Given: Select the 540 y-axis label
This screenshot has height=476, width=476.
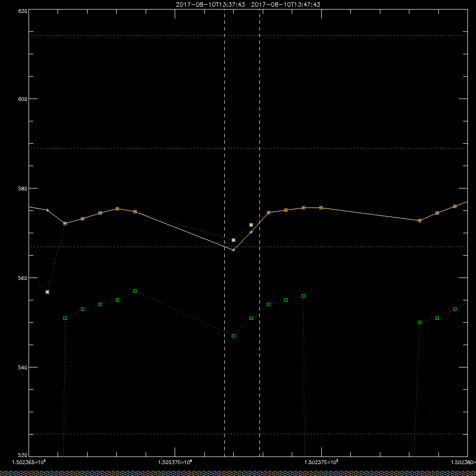Looking at the screenshot, I should (x=23, y=367).
